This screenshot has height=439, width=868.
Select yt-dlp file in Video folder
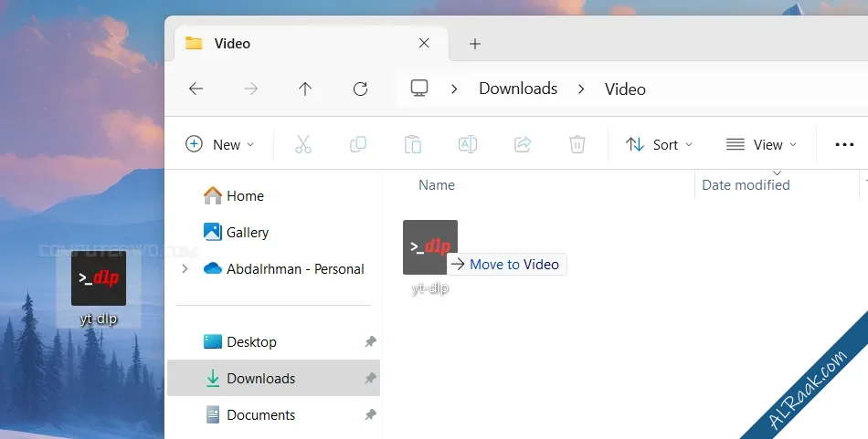click(430, 257)
